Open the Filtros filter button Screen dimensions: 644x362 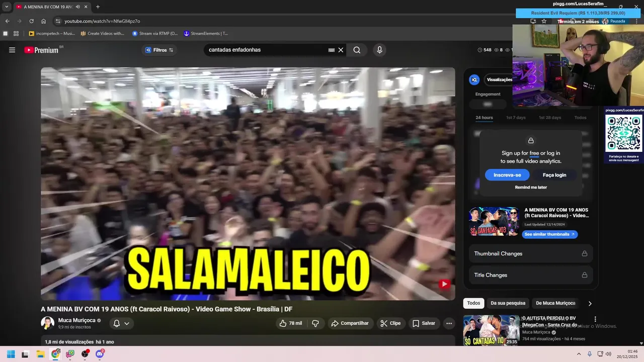[x=159, y=50]
